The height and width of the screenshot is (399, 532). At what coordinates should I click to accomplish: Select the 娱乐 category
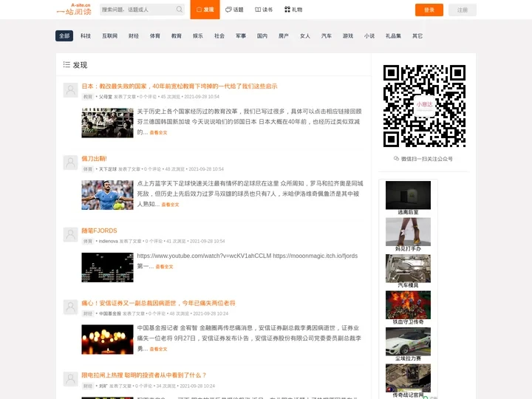(x=198, y=35)
